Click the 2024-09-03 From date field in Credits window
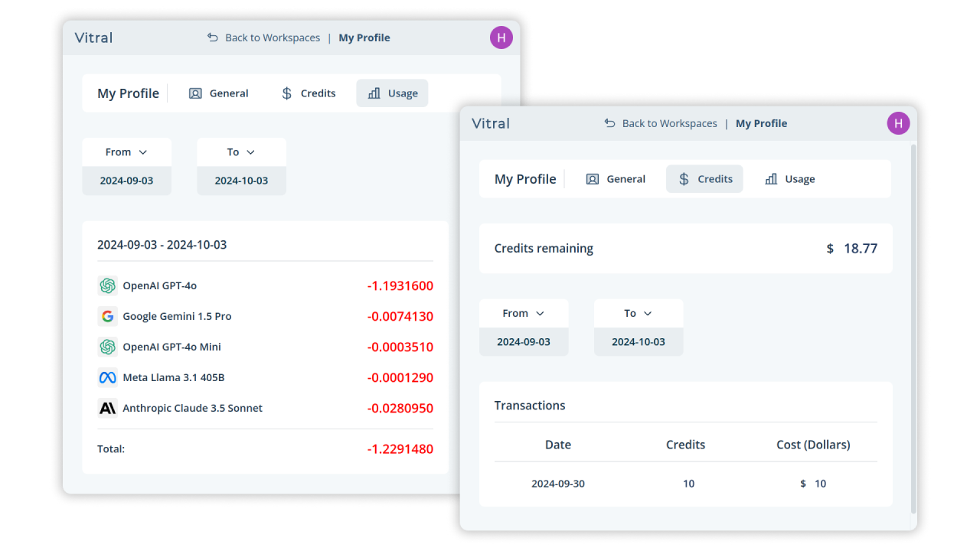980x551 pixels. tap(524, 342)
